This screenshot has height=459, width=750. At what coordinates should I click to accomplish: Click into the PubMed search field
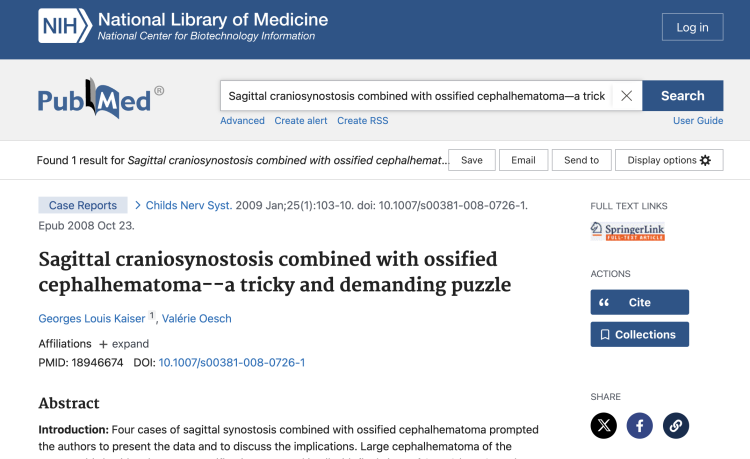coord(415,96)
